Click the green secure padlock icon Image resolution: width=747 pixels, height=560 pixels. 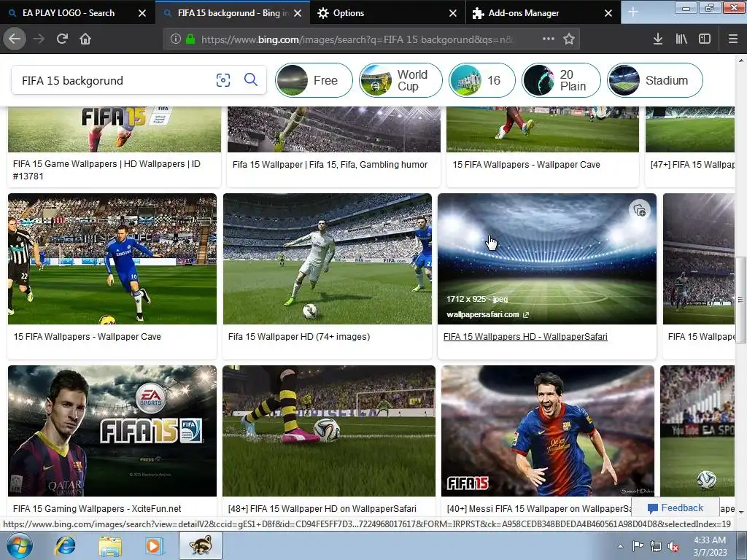(190, 39)
